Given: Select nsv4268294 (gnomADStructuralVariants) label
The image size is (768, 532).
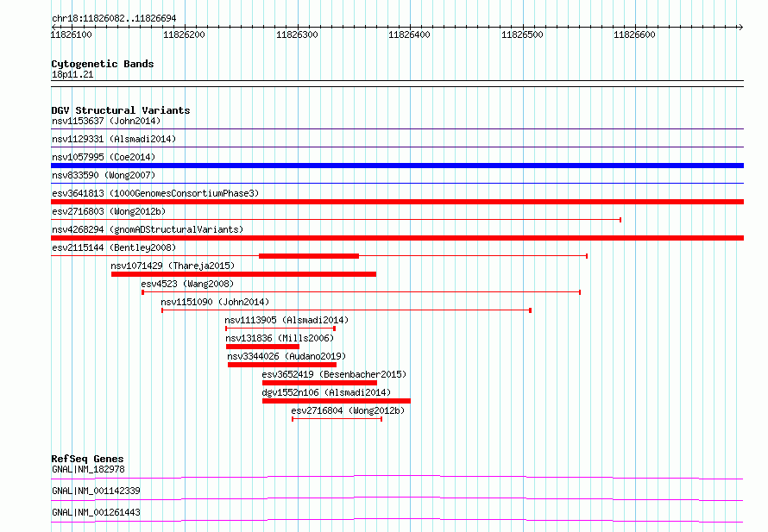Looking at the screenshot, I should click(148, 229).
